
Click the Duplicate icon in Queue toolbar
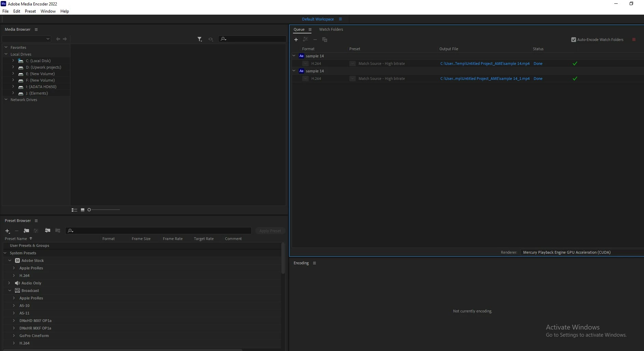click(x=325, y=40)
